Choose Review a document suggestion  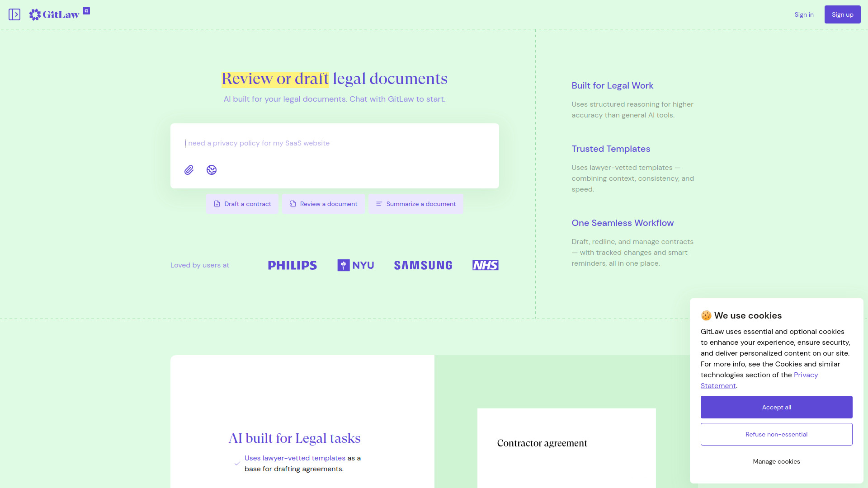tap(323, 204)
